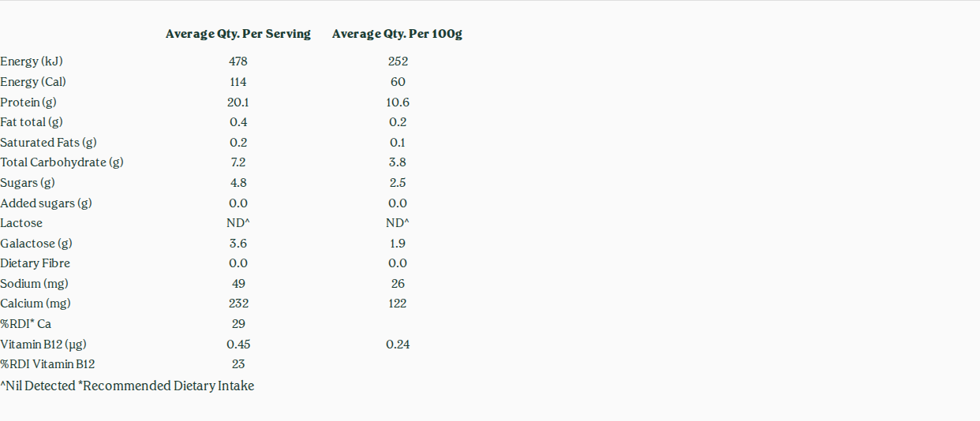Select the Saturated Fats (g) label

48,143
